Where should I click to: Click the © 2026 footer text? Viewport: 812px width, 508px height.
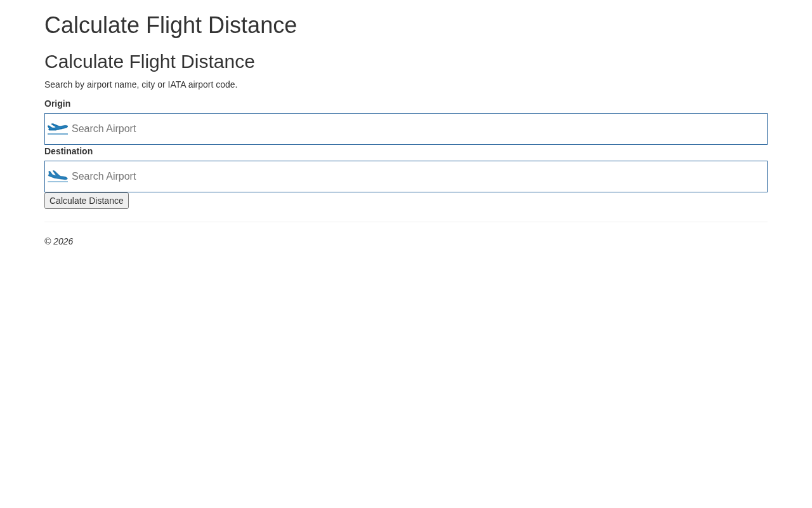(x=58, y=241)
